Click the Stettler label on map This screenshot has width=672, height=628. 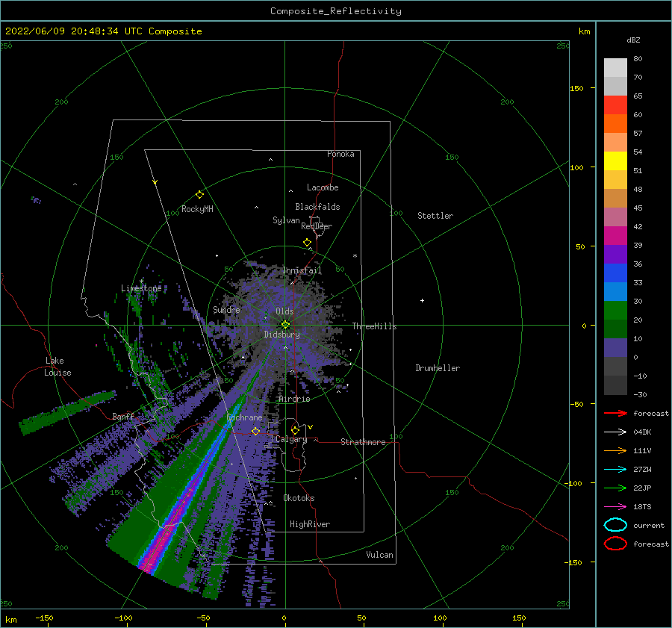pyautogui.click(x=435, y=216)
